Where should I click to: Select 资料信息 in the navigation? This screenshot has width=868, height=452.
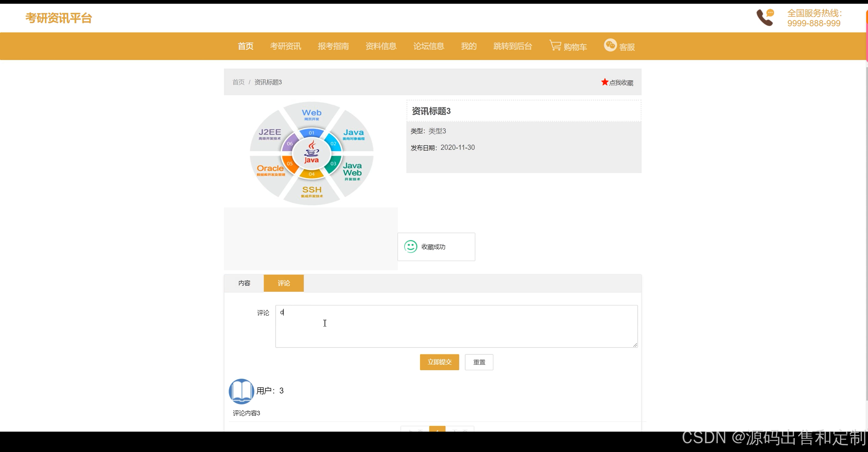[x=381, y=46]
